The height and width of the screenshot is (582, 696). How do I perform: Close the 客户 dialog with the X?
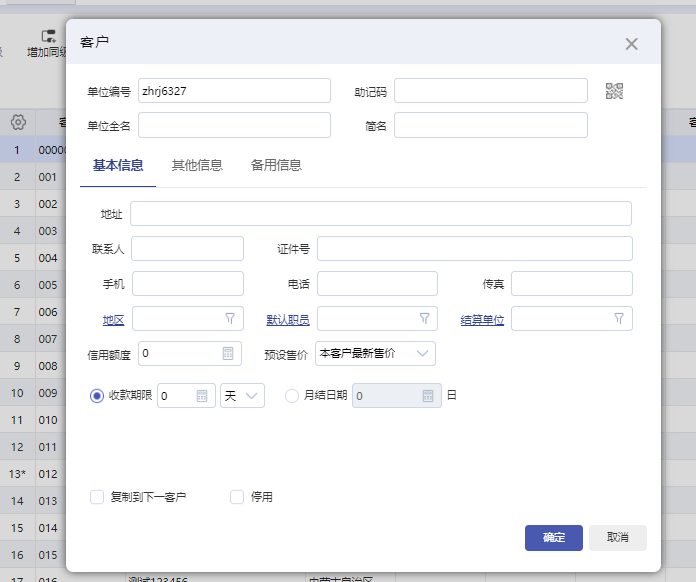coord(631,44)
